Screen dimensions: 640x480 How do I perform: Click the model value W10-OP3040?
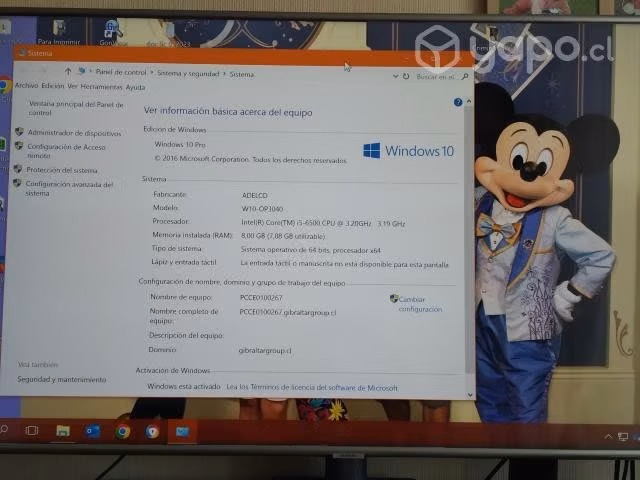[262, 209]
